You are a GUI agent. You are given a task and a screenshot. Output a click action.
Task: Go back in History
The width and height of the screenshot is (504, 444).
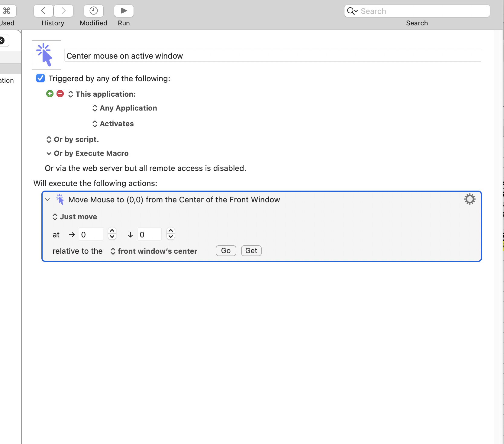[43, 11]
